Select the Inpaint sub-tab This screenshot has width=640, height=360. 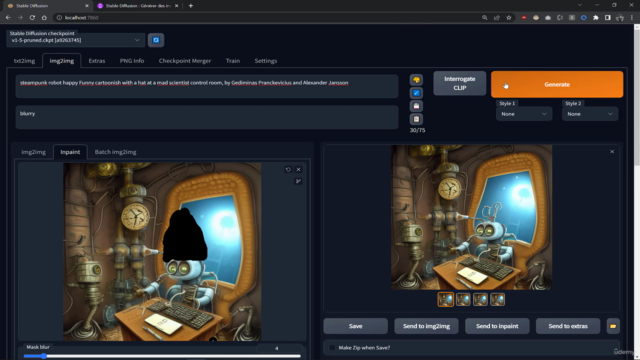click(x=70, y=152)
